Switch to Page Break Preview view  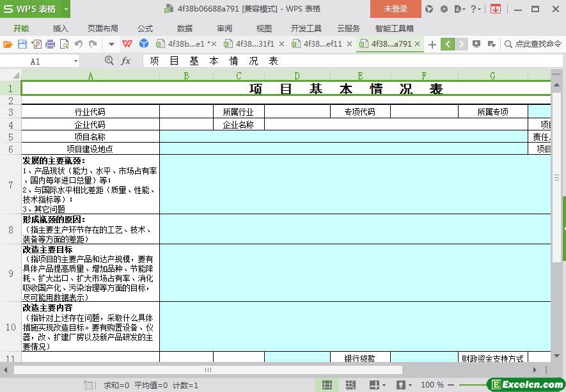350,385
